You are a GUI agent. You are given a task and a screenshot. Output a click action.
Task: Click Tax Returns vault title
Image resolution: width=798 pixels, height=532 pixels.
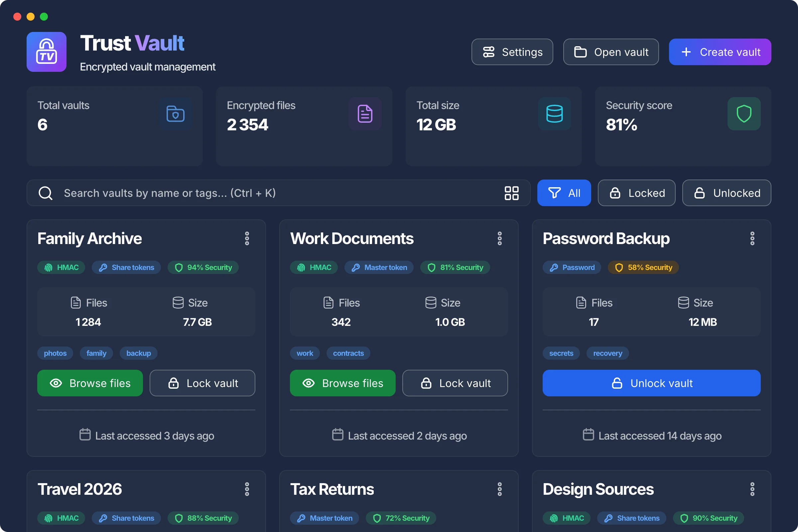[332, 489]
